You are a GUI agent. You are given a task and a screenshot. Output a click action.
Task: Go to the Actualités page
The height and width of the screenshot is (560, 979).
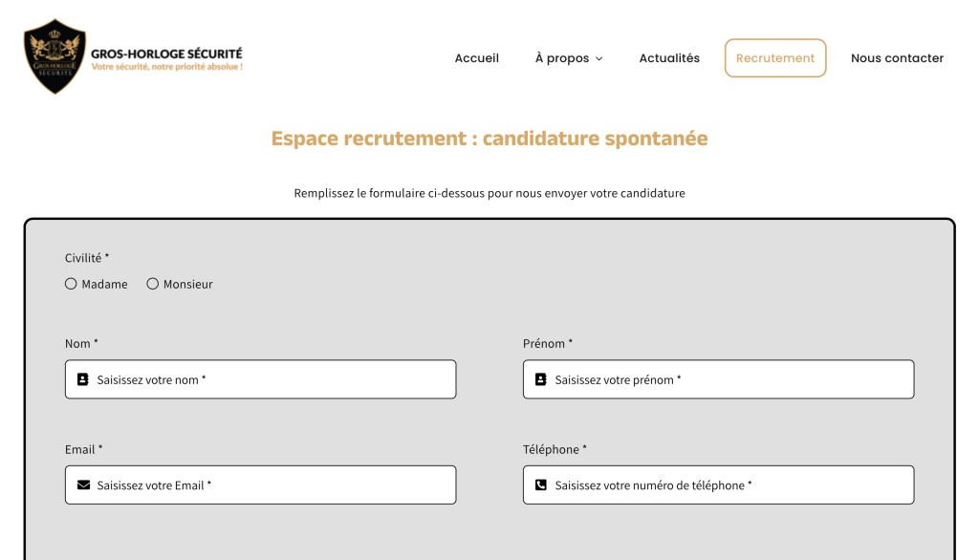tap(669, 58)
